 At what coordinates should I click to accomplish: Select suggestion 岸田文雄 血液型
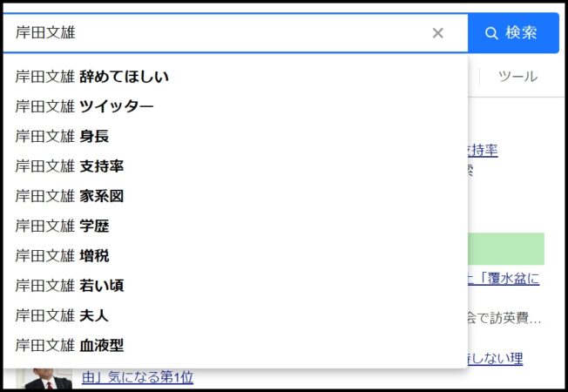[x=235, y=346]
